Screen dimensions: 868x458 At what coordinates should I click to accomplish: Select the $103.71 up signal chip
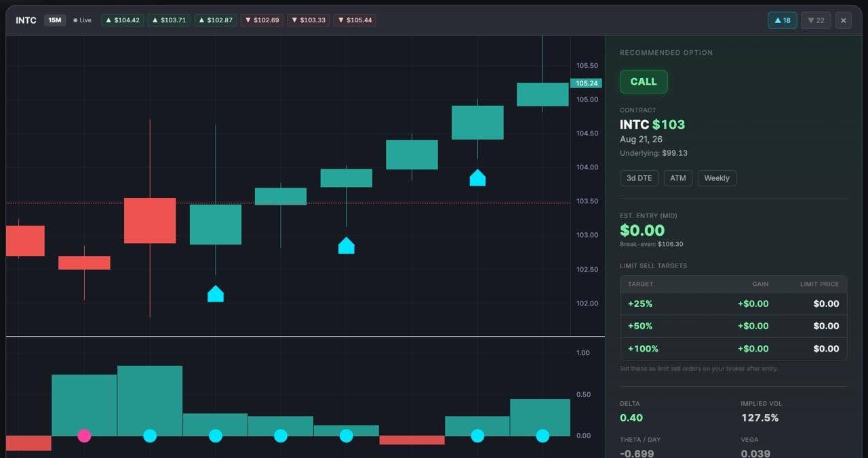pyautogui.click(x=169, y=20)
